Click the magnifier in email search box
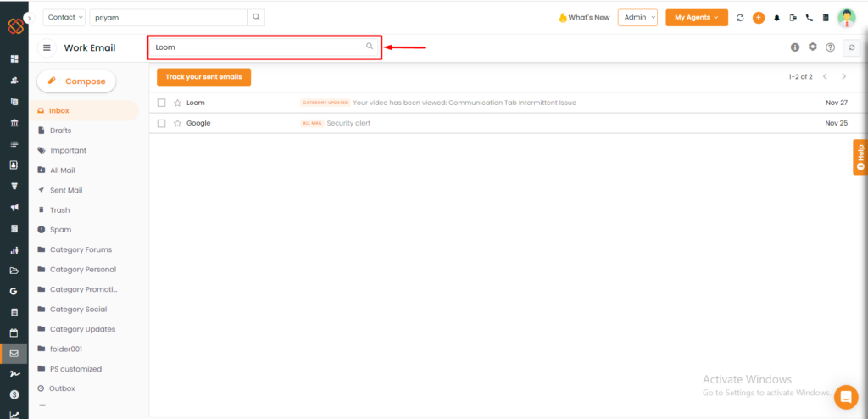The width and height of the screenshot is (868, 419). coord(370,47)
